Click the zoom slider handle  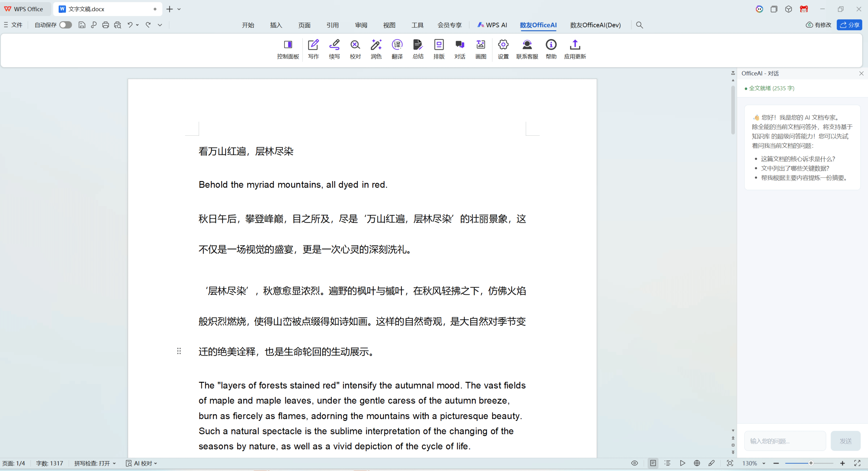coord(811,463)
